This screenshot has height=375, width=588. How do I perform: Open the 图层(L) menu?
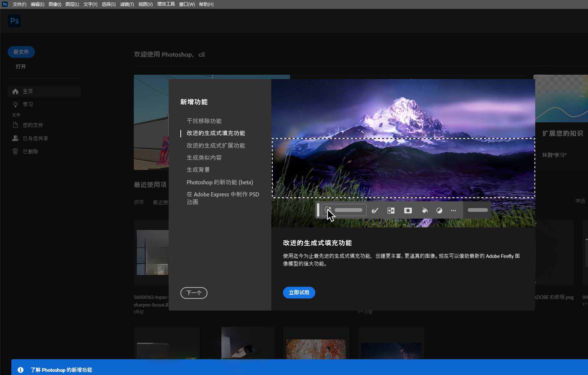pyautogui.click(x=72, y=4)
